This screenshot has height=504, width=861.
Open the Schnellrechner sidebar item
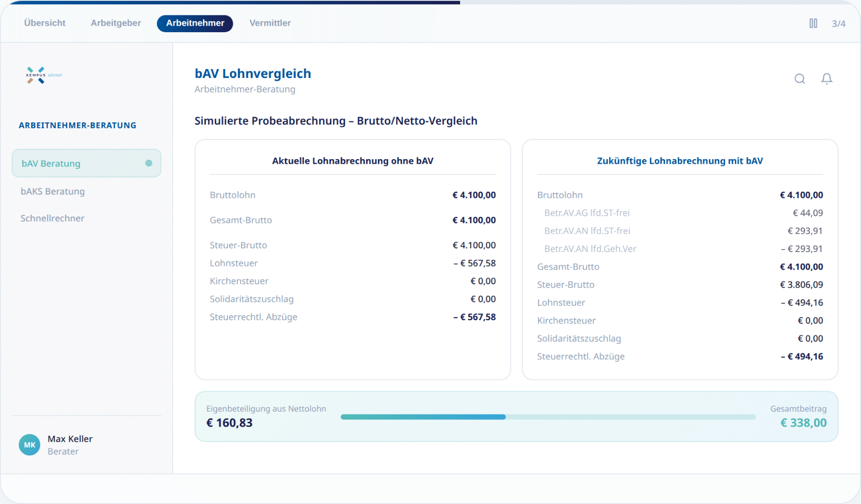click(52, 218)
